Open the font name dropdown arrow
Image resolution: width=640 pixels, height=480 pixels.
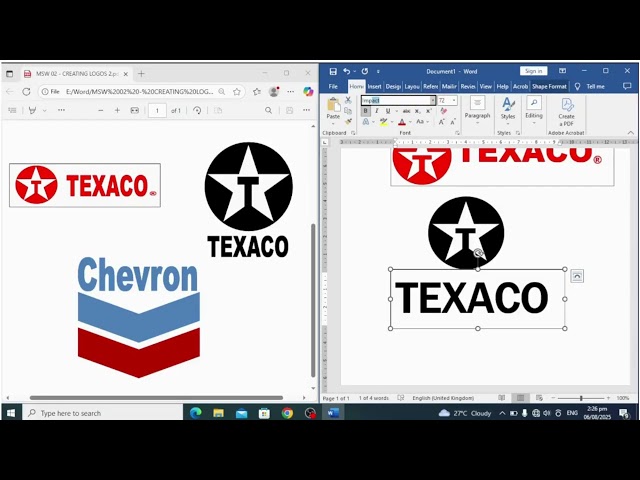pos(433,100)
